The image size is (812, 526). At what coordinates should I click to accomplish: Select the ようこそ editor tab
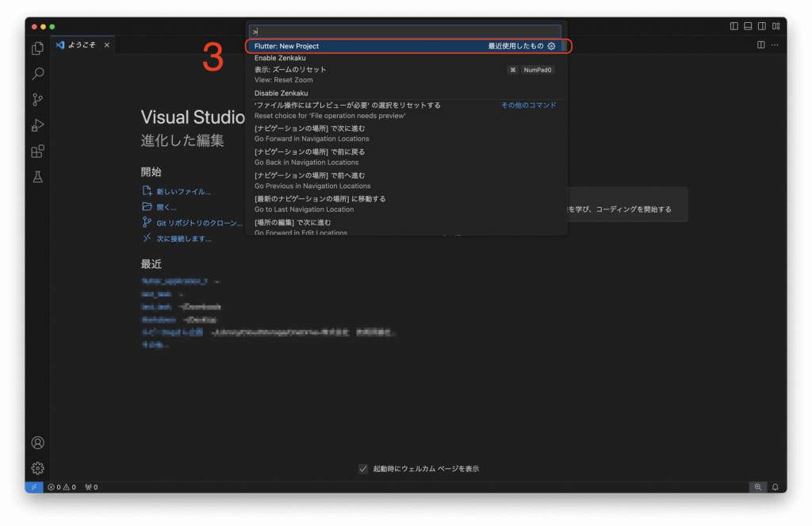tap(82, 45)
